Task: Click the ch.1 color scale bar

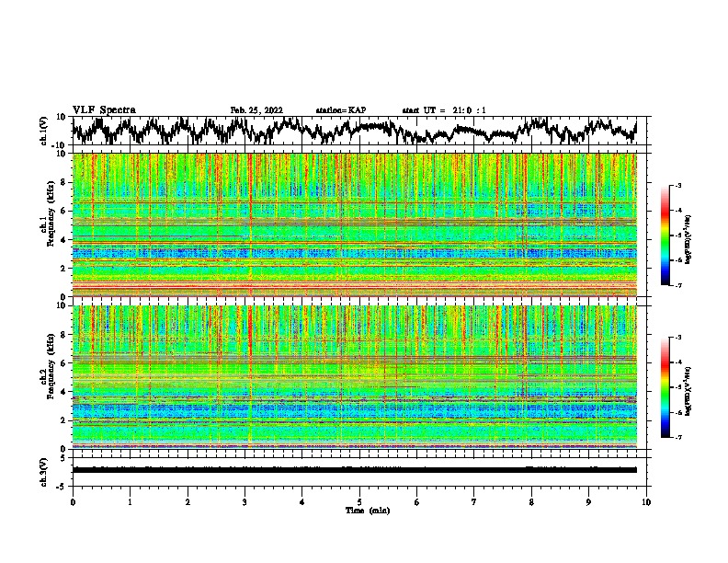Action: click(665, 236)
